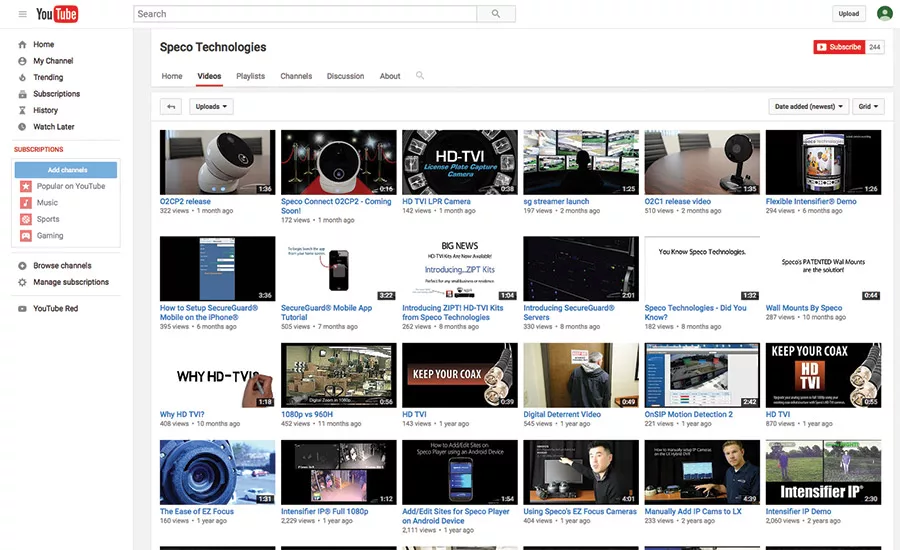This screenshot has width=900, height=550.
Task: Open O2C1 release video link
Action: [677, 202]
